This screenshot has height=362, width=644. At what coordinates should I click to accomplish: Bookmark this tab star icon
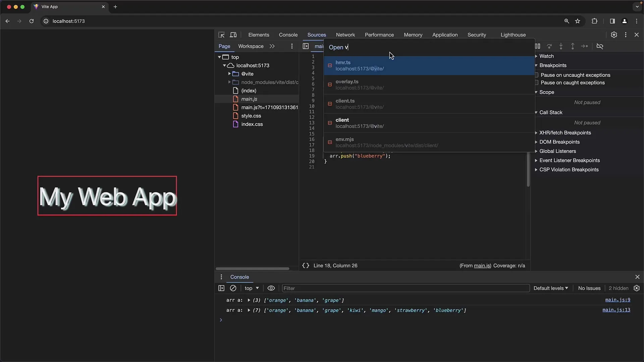pyautogui.click(x=578, y=21)
